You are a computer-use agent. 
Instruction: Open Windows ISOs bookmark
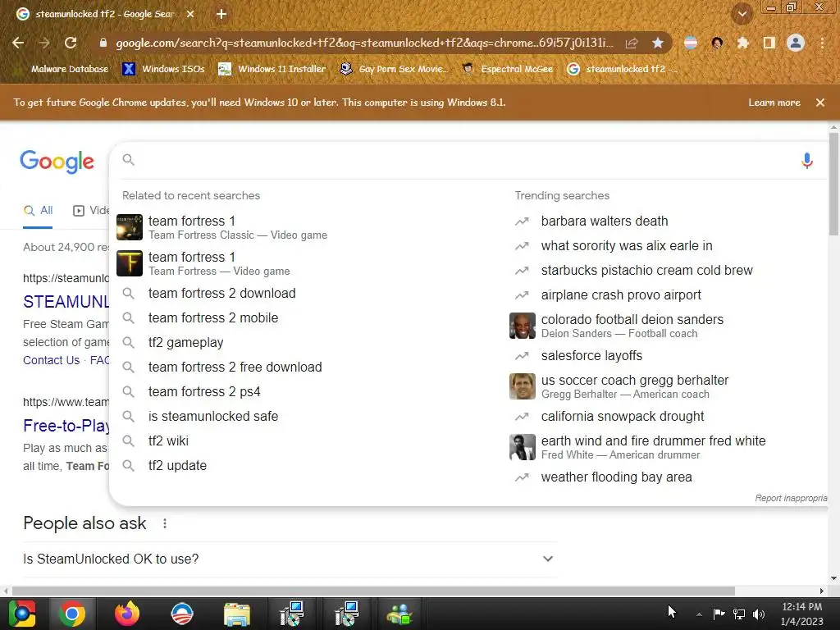pyautogui.click(x=163, y=69)
